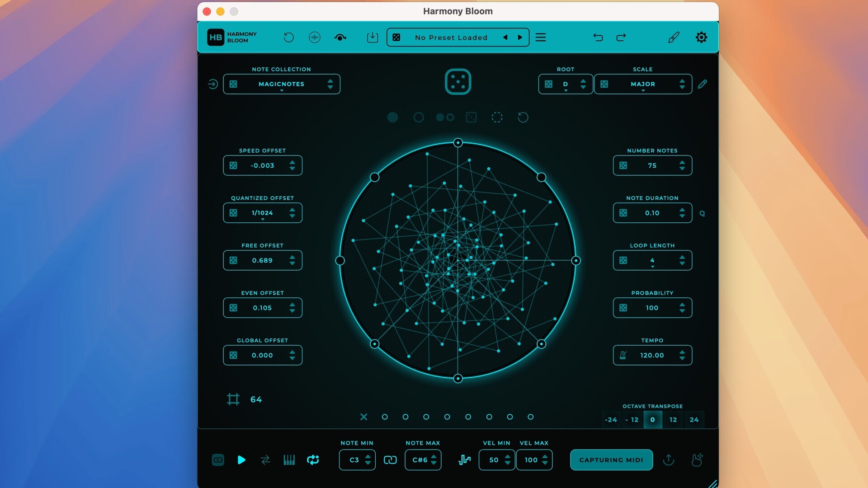Screen dimensions: 868x488
Task: Click the play button
Action: pyautogui.click(x=241, y=460)
